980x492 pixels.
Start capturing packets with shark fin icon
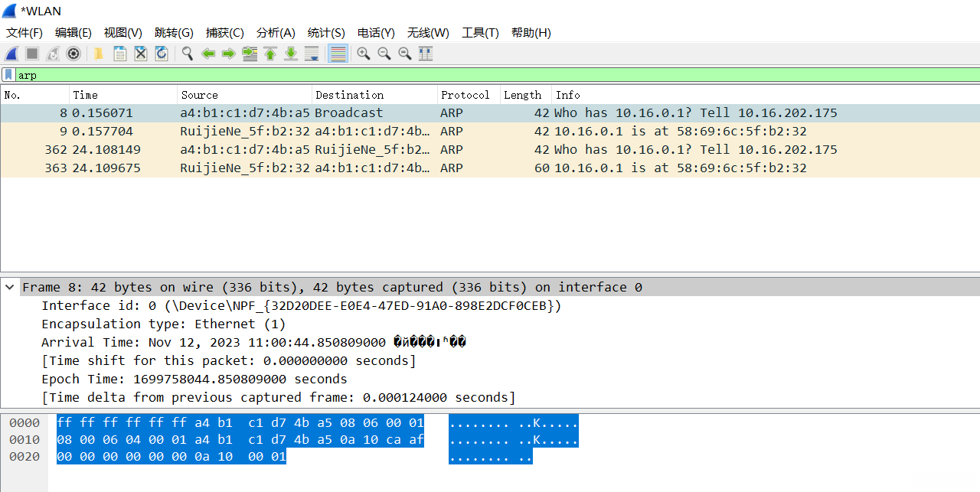coord(11,54)
